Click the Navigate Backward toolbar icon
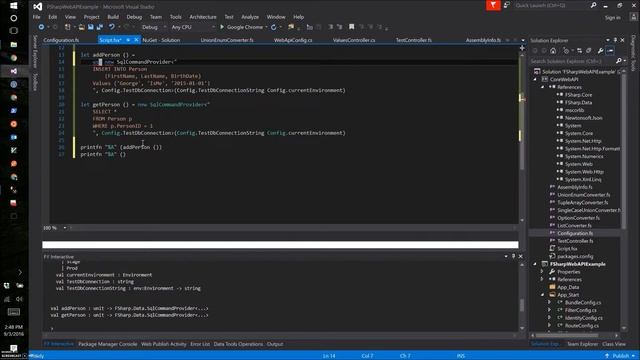 pyautogui.click(x=41, y=27)
